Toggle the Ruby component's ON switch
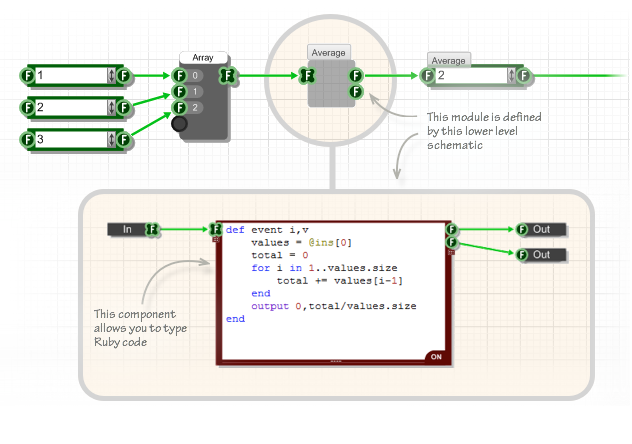632x444 pixels. click(x=436, y=357)
